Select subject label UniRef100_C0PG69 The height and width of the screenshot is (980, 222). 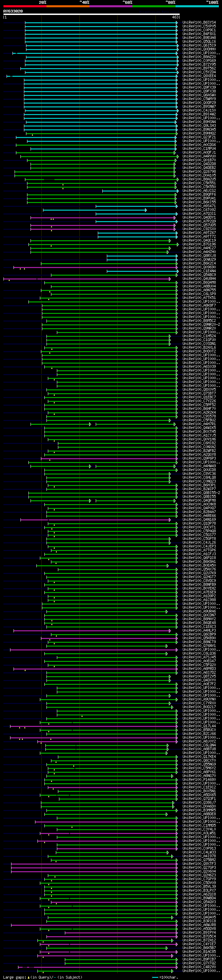point(199,60)
